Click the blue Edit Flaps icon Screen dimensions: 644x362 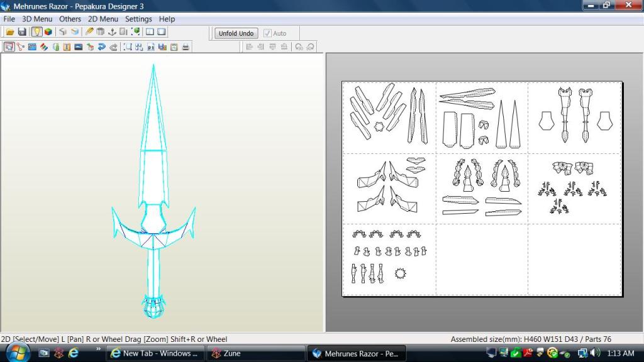point(32,47)
